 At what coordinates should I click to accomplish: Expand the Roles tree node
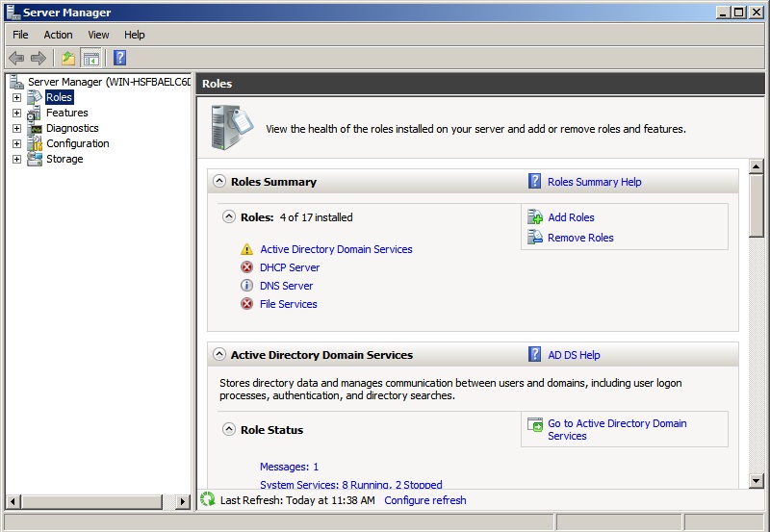(x=16, y=98)
